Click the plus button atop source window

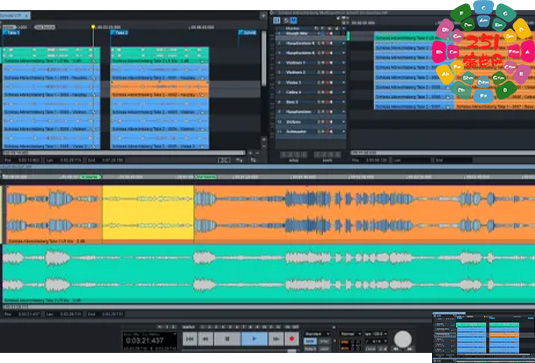click(x=263, y=15)
